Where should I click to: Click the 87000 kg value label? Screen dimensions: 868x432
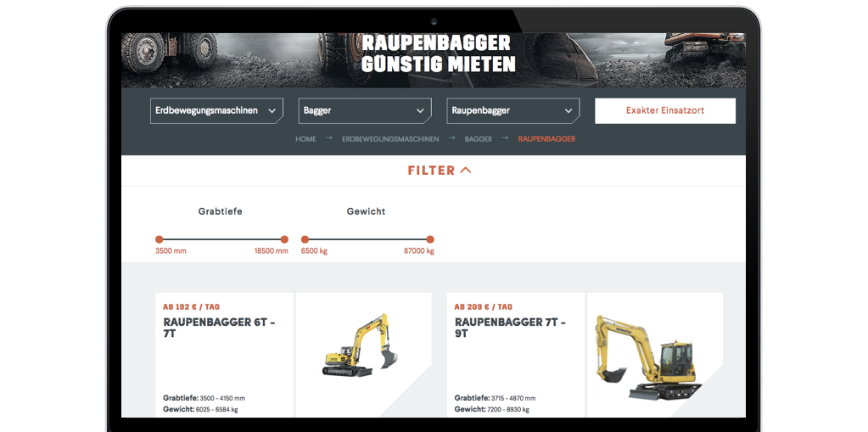point(419,251)
